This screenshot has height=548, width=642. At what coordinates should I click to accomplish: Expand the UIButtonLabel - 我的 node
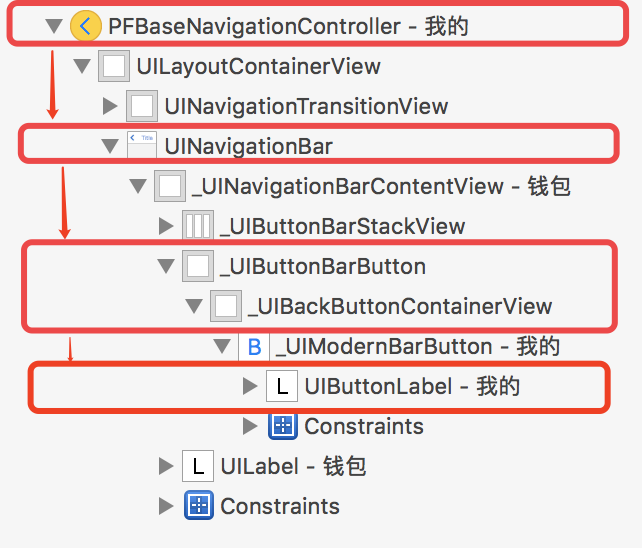click(x=250, y=386)
